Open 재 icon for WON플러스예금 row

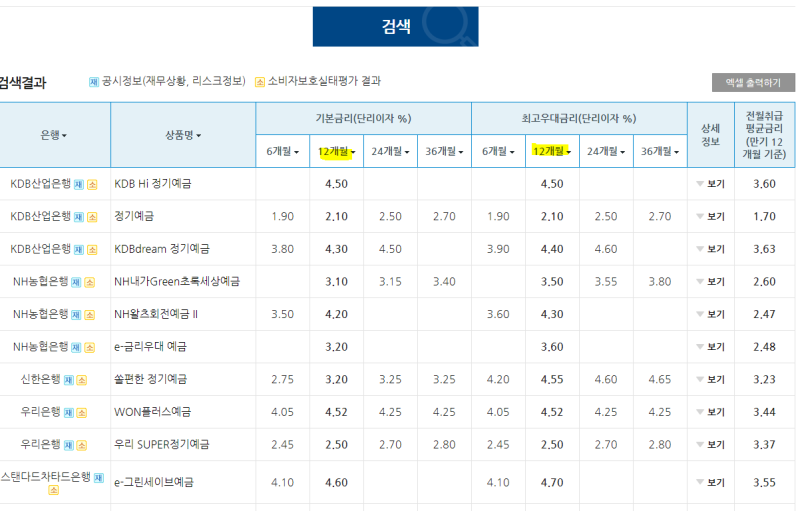click(68, 413)
